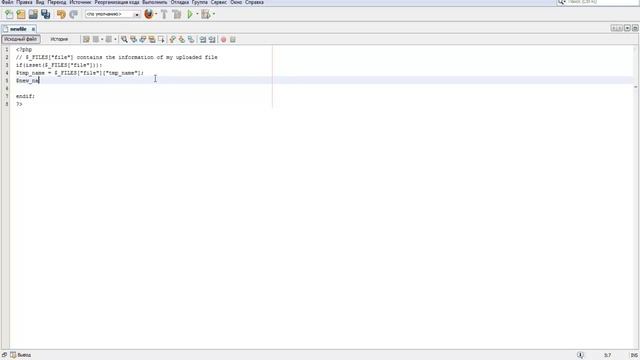The image size is (640, 360).
Task: Click the editor Back navigation icon
Action: click(x=96, y=39)
